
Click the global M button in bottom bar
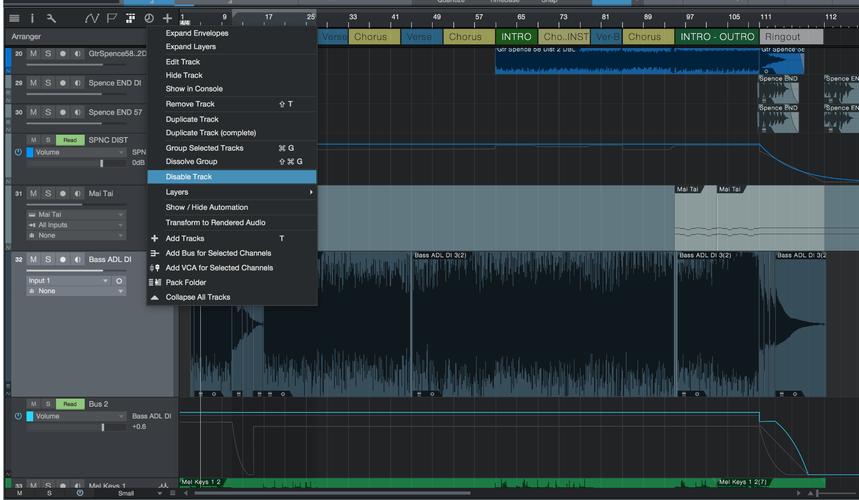click(20, 493)
